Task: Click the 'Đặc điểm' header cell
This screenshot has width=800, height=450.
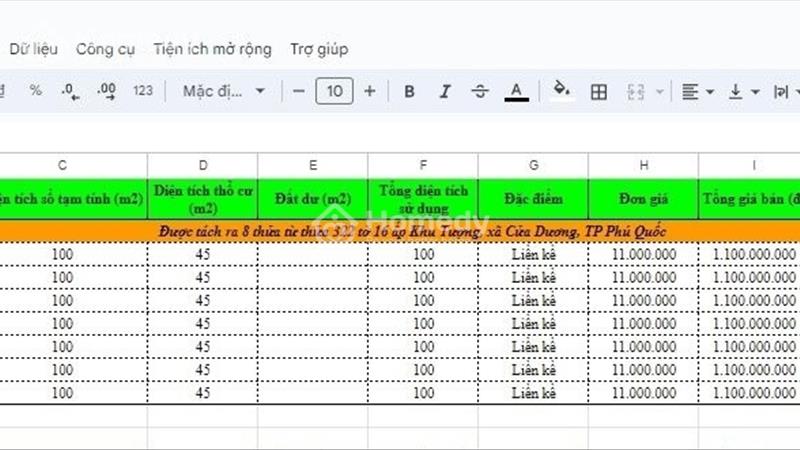Action: pyautogui.click(x=533, y=199)
